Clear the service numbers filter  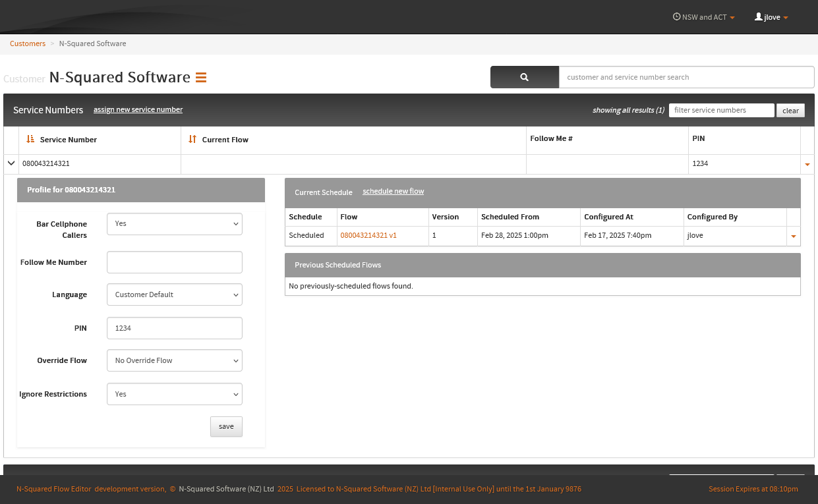[x=790, y=111]
